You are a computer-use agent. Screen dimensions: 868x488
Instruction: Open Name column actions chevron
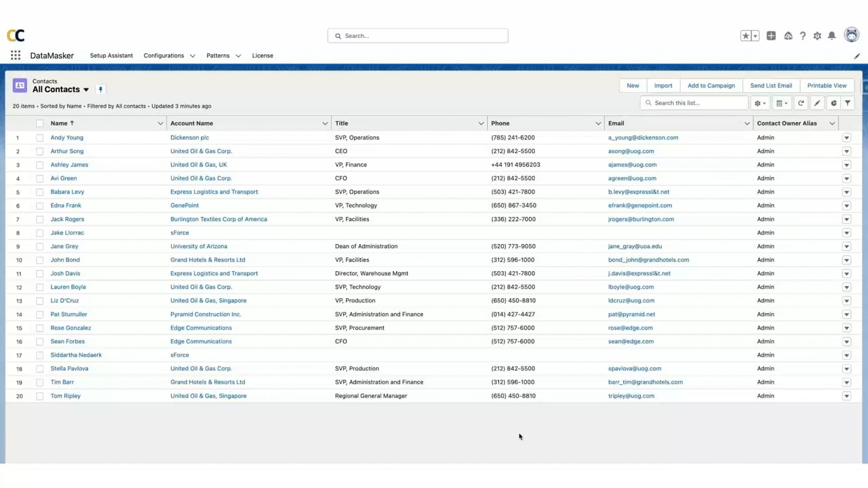click(160, 123)
